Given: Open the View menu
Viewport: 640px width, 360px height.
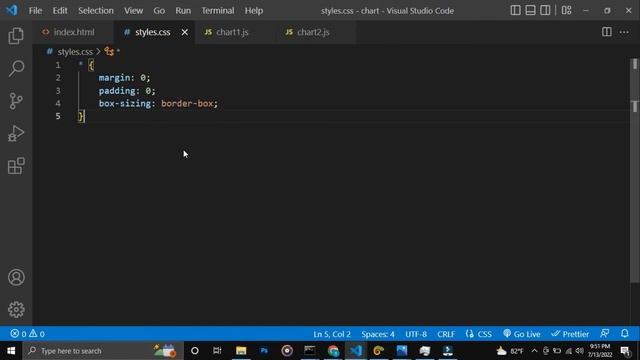Looking at the screenshot, I should [133, 11].
